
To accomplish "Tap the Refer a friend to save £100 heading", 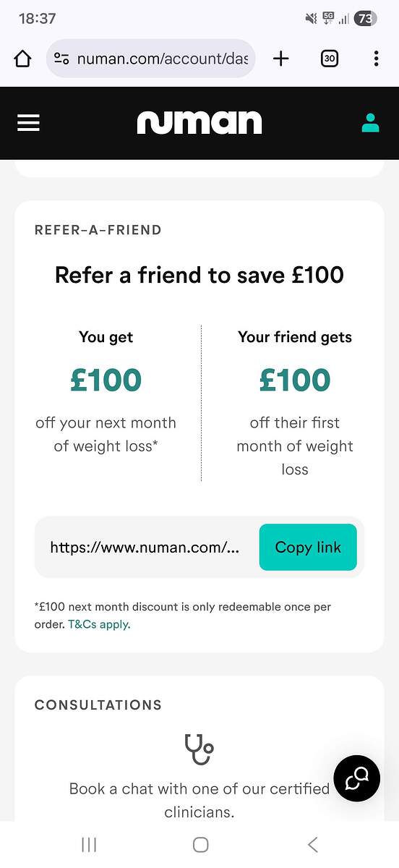I will [199, 275].
